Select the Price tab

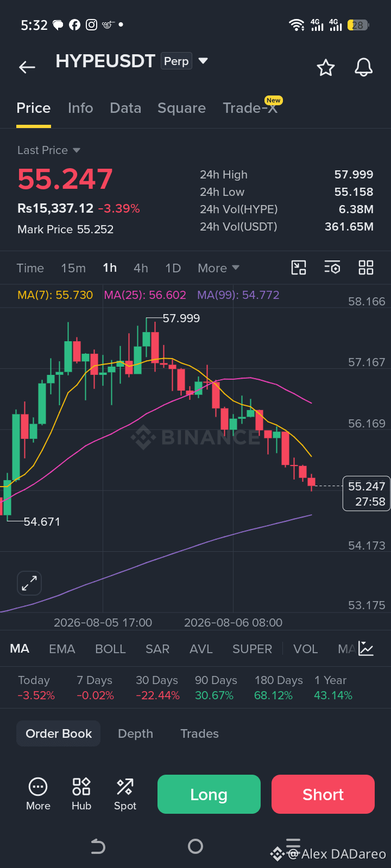(x=34, y=108)
